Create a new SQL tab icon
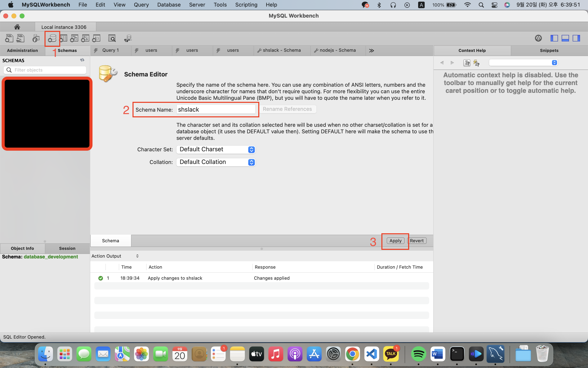This screenshot has height=368, width=588. click(x=9, y=38)
